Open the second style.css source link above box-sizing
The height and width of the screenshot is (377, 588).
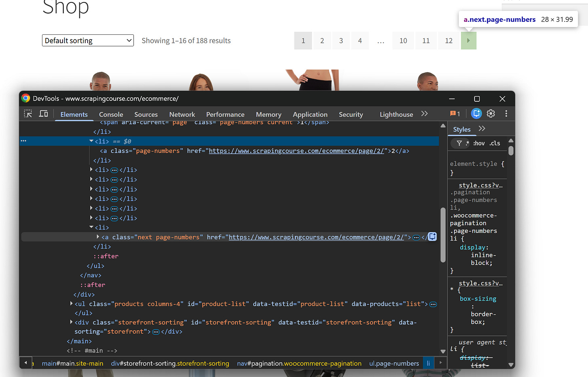[x=481, y=283]
